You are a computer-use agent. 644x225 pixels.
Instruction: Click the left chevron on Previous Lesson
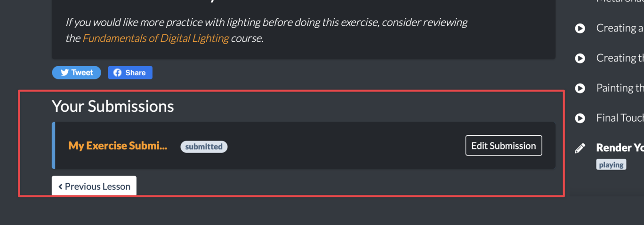click(x=60, y=186)
